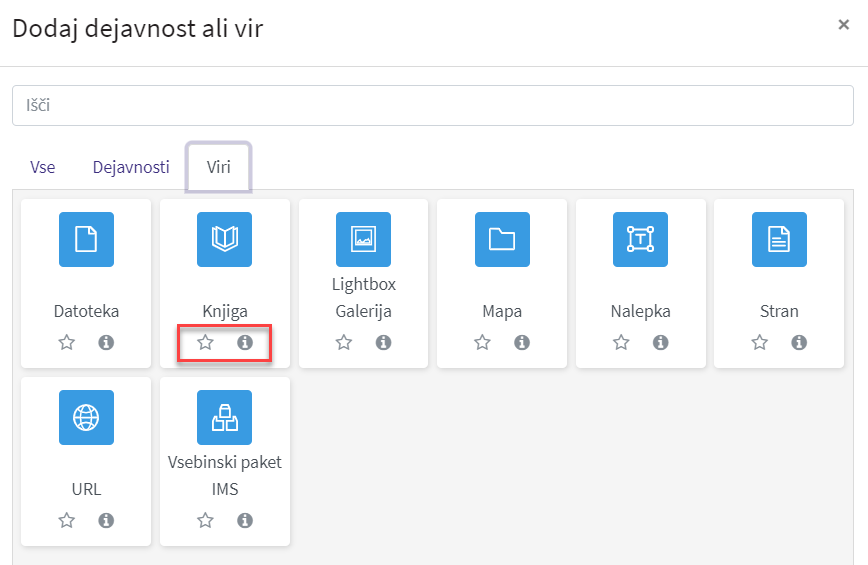This screenshot has height=565, width=868.
Task: Mark URL as starred favourite
Action: pyautogui.click(x=67, y=520)
